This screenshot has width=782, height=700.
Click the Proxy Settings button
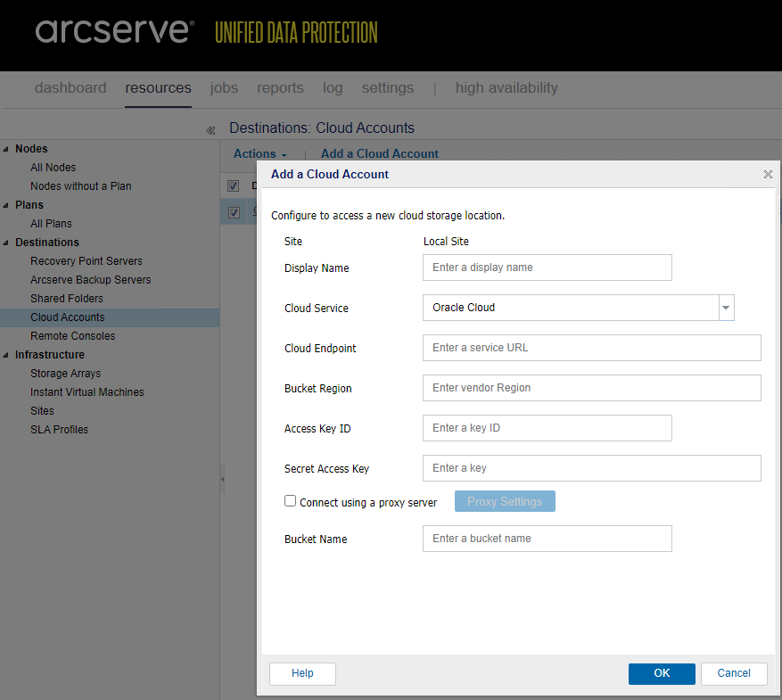(505, 501)
